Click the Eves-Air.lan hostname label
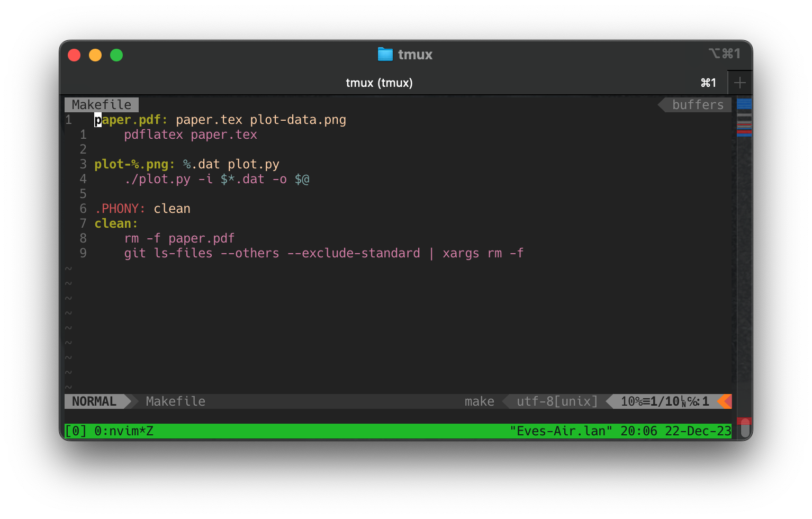Viewport: 812px width, 519px height. pos(562,431)
